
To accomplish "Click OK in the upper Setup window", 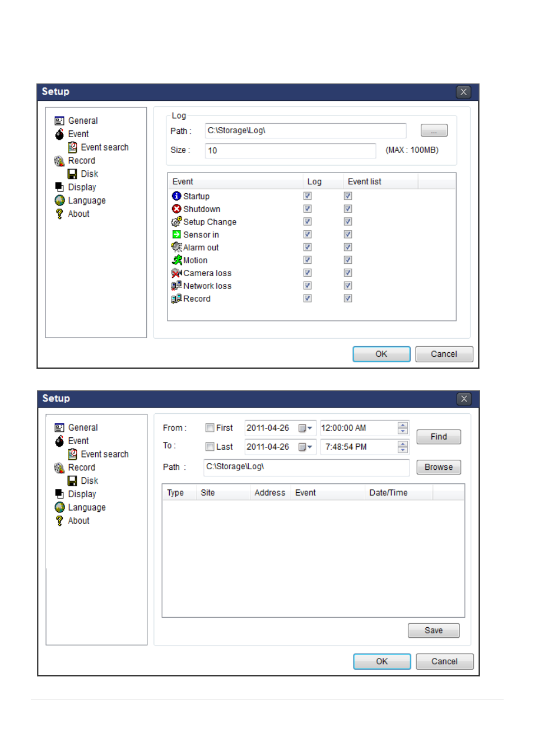I will [382, 354].
